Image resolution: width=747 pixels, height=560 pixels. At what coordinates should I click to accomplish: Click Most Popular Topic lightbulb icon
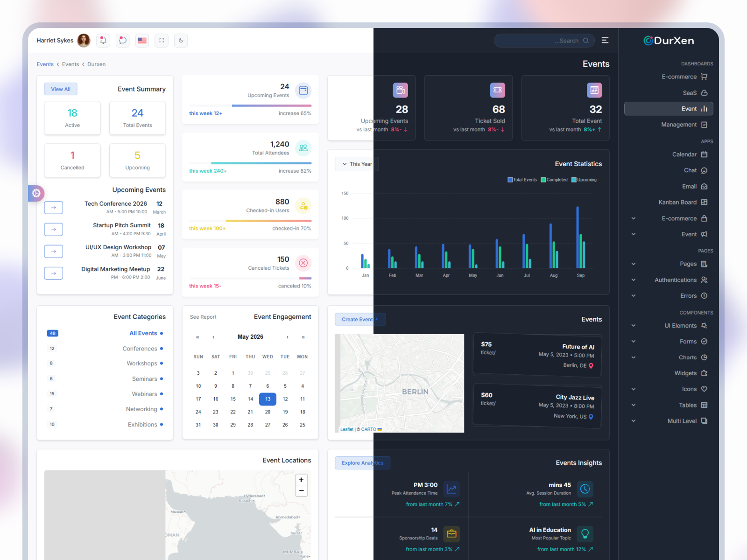[585, 533]
